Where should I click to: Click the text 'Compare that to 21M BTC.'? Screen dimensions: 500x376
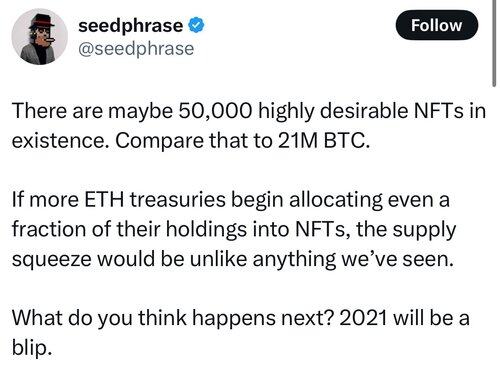pos(243,141)
